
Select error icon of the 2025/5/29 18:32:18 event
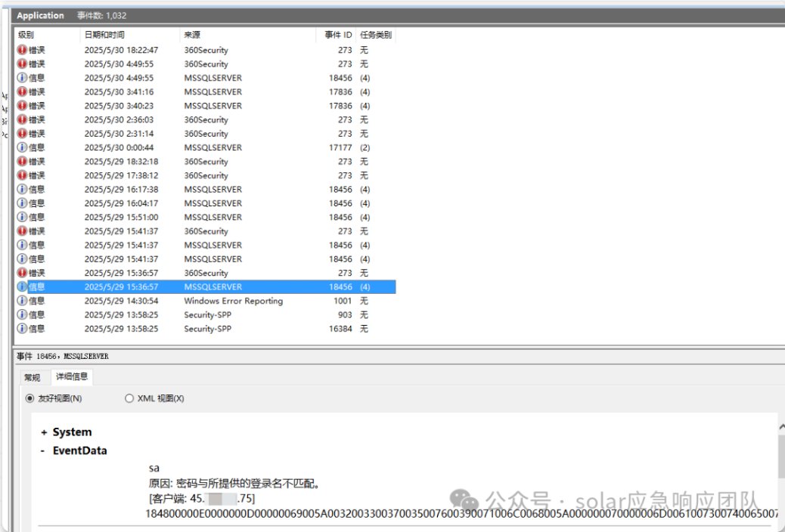22,161
